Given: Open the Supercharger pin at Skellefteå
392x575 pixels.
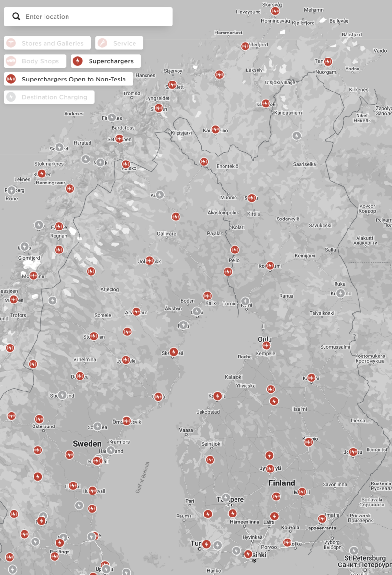Looking at the screenshot, I should click(174, 352).
